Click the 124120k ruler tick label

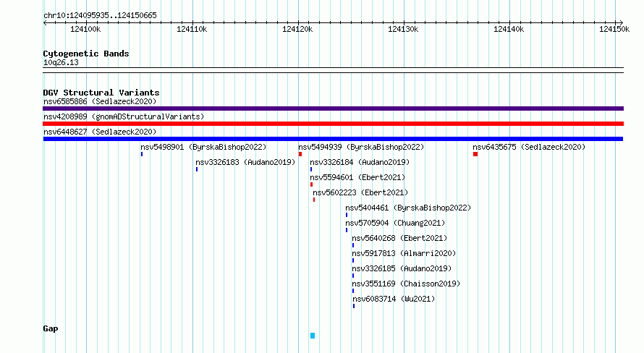click(297, 29)
